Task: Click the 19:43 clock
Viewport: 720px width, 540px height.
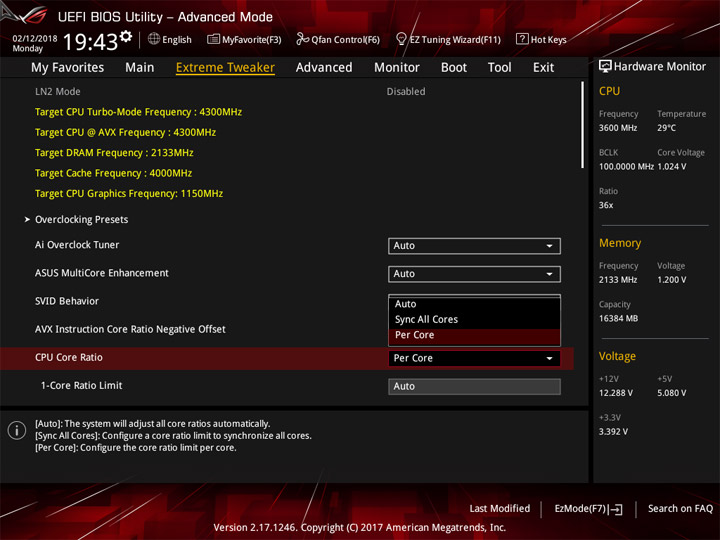Action: click(x=90, y=42)
